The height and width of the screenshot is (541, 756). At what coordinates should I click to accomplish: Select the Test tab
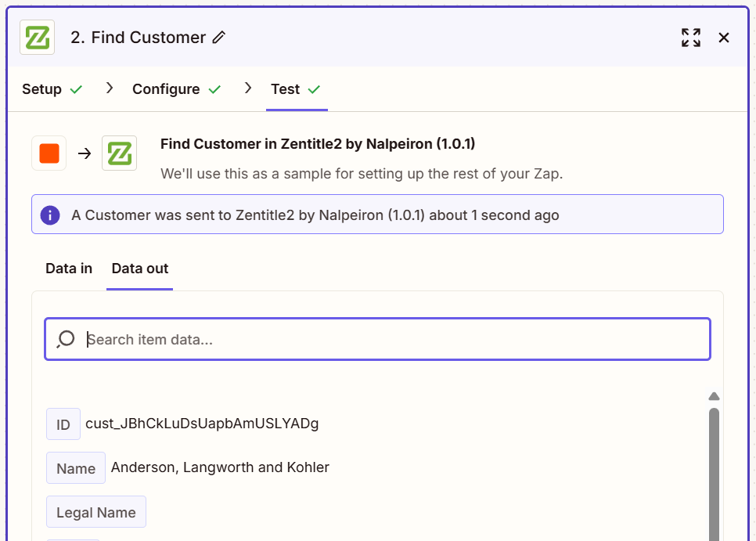click(x=286, y=89)
